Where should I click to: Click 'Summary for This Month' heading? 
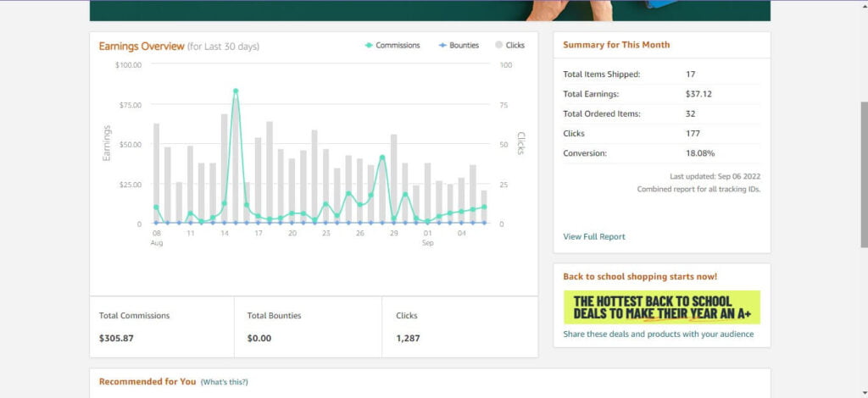click(x=616, y=45)
